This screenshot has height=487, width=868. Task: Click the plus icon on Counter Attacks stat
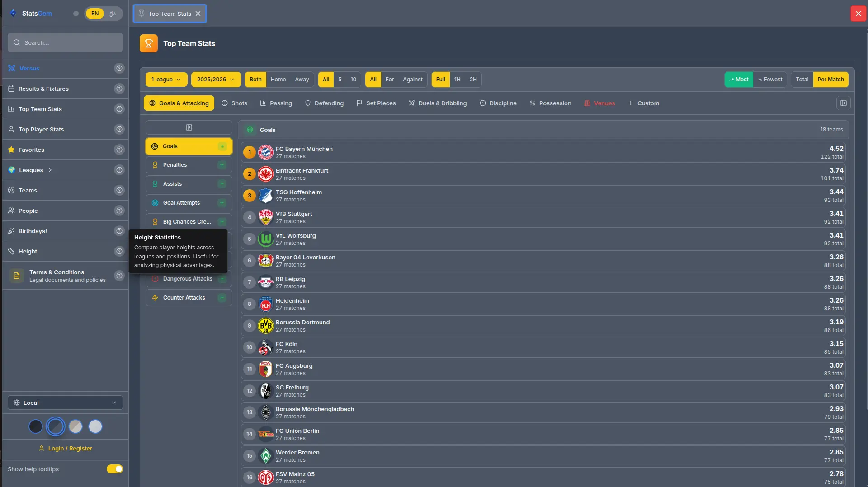pyautogui.click(x=222, y=298)
